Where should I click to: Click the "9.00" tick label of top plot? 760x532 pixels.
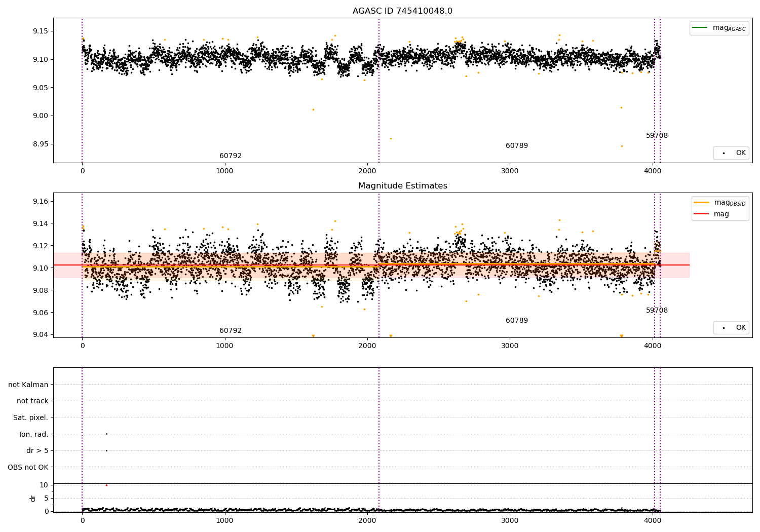coord(40,116)
